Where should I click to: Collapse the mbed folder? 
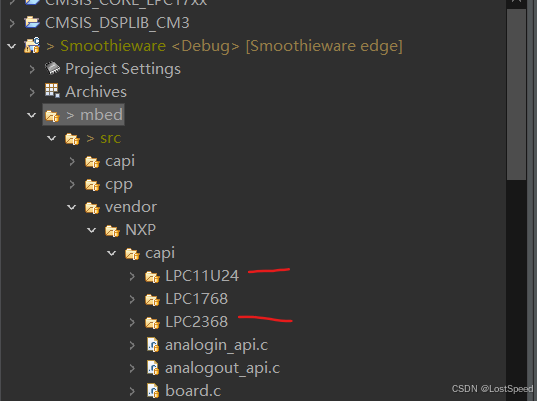[x=32, y=115]
